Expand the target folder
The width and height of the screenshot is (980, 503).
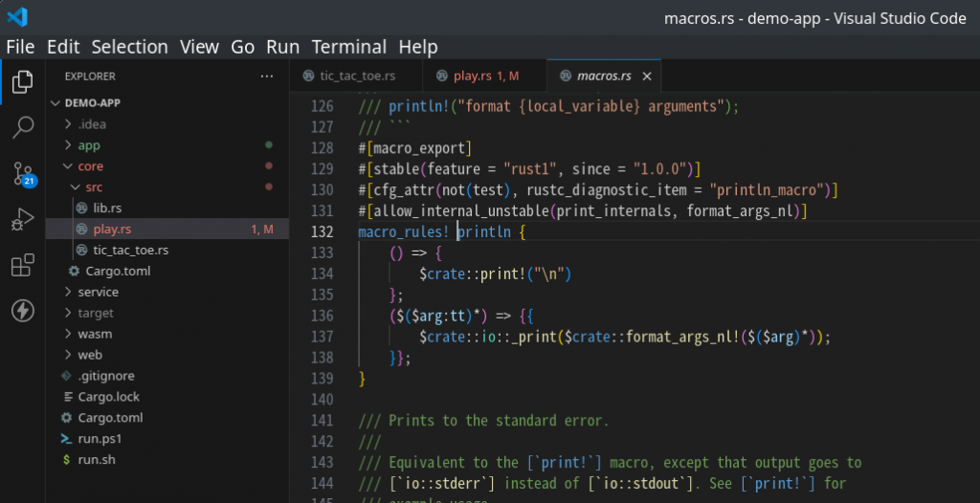68,313
